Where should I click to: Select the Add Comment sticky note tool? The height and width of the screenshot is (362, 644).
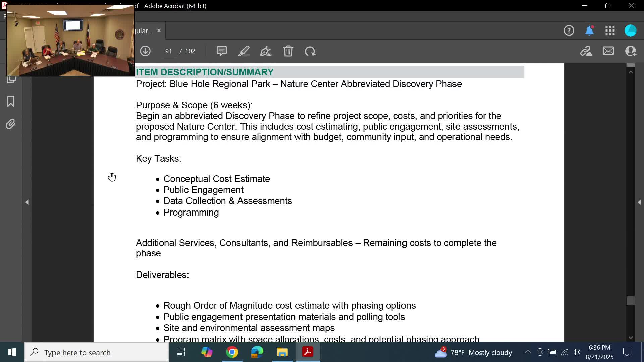click(x=221, y=51)
